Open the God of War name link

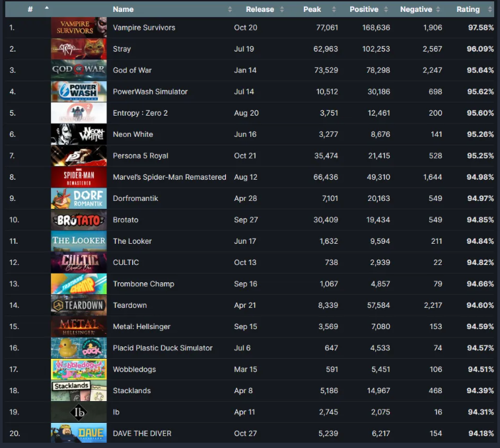[132, 70]
